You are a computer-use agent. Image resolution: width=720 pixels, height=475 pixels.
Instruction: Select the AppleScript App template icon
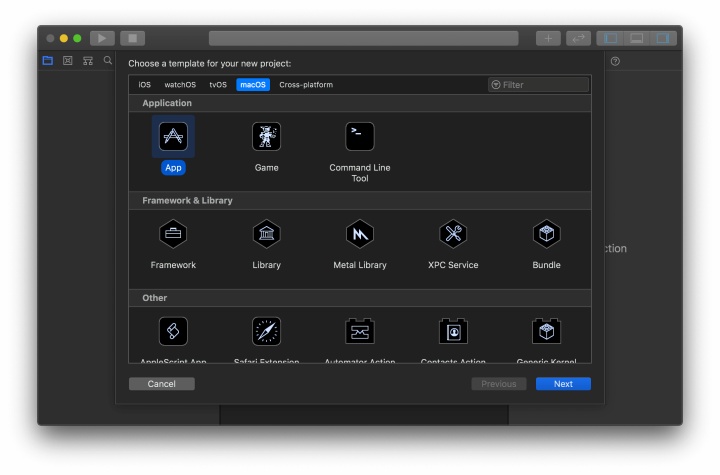pyautogui.click(x=173, y=331)
